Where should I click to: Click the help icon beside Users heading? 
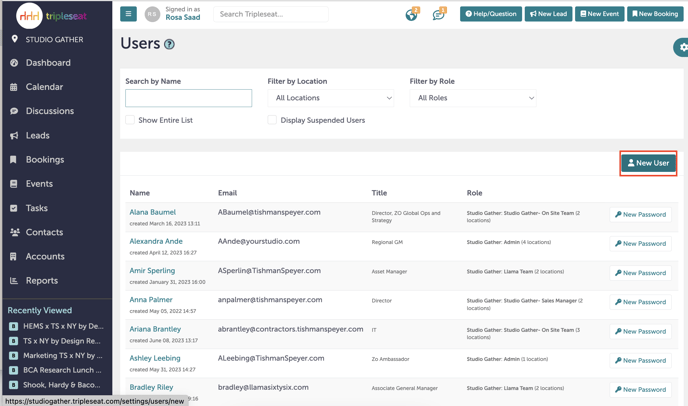(169, 45)
